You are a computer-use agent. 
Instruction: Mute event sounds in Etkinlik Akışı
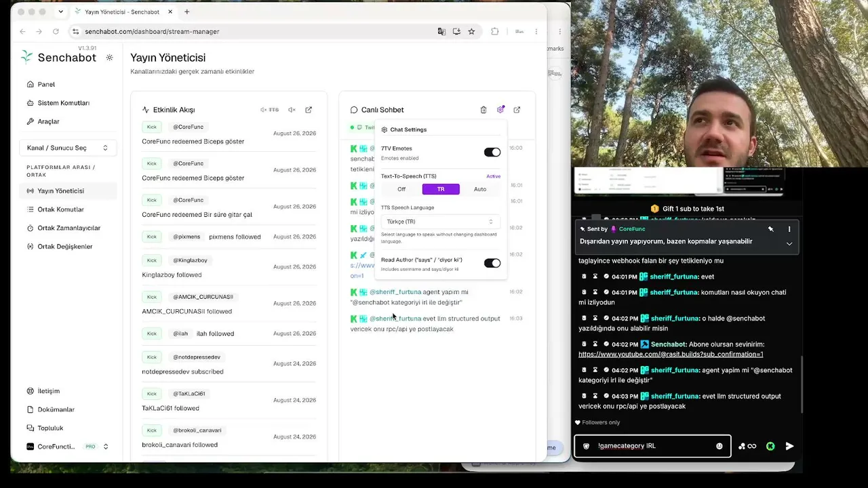click(292, 110)
